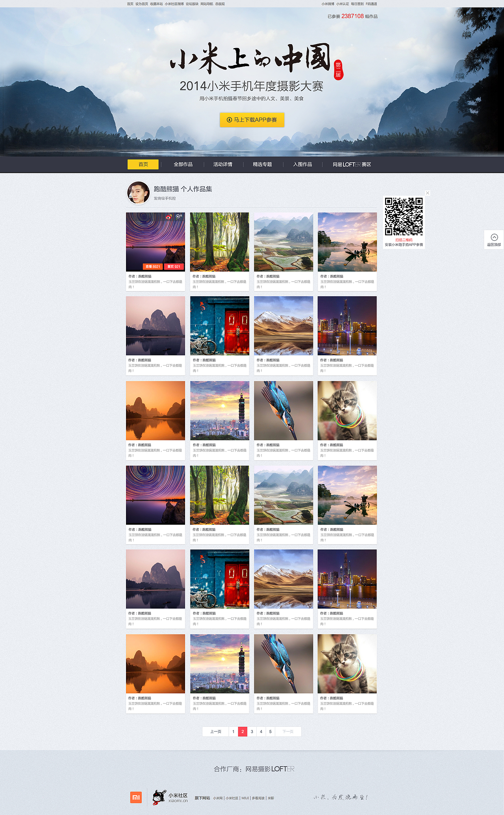Open 小米认证 link

pyautogui.click(x=343, y=4)
